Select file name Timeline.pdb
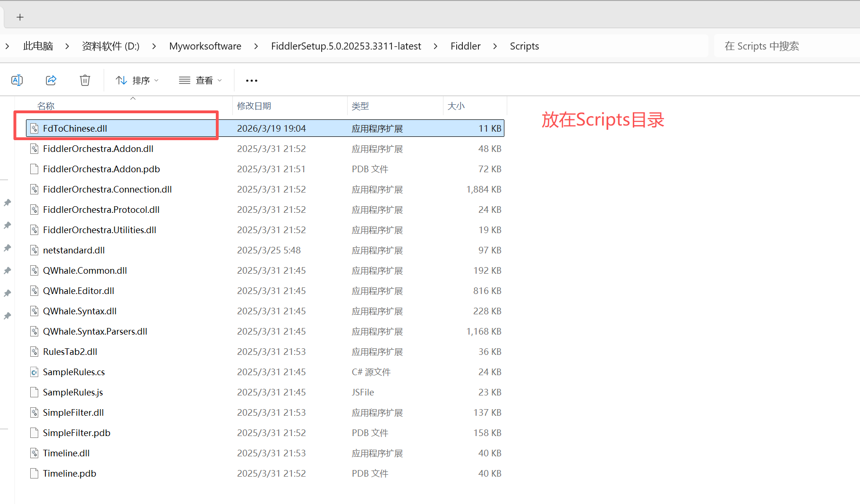This screenshot has width=860, height=504. pos(69,473)
